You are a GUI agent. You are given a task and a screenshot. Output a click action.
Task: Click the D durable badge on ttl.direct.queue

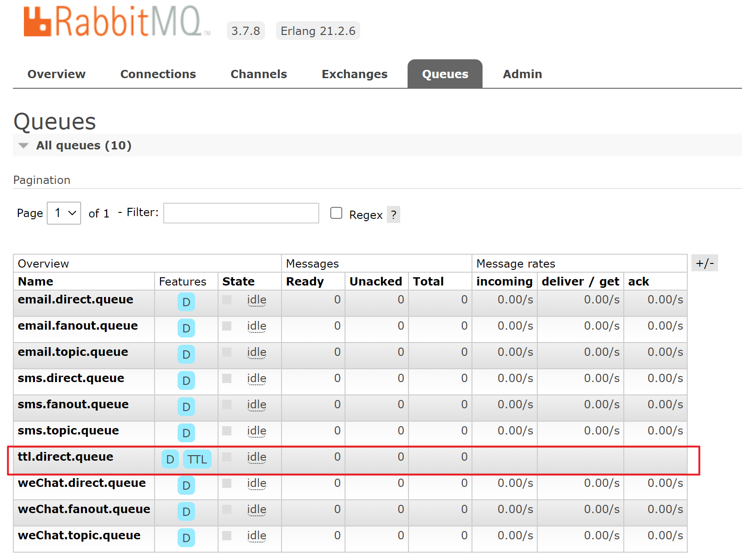[x=170, y=459]
